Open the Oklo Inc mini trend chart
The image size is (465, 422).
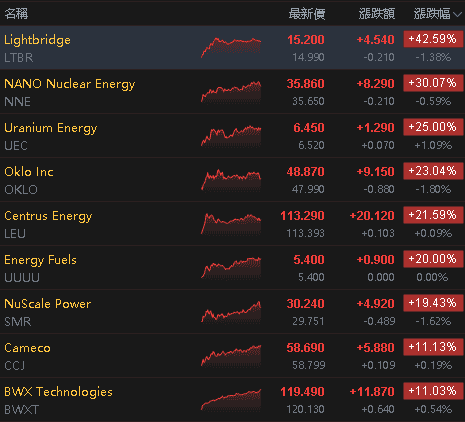click(231, 180)
